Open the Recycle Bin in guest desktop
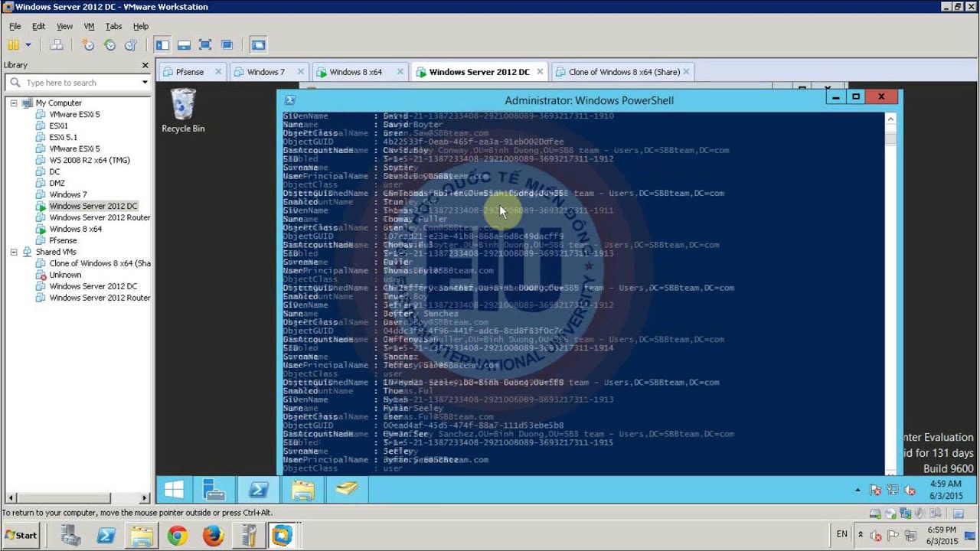 [183, 111]
